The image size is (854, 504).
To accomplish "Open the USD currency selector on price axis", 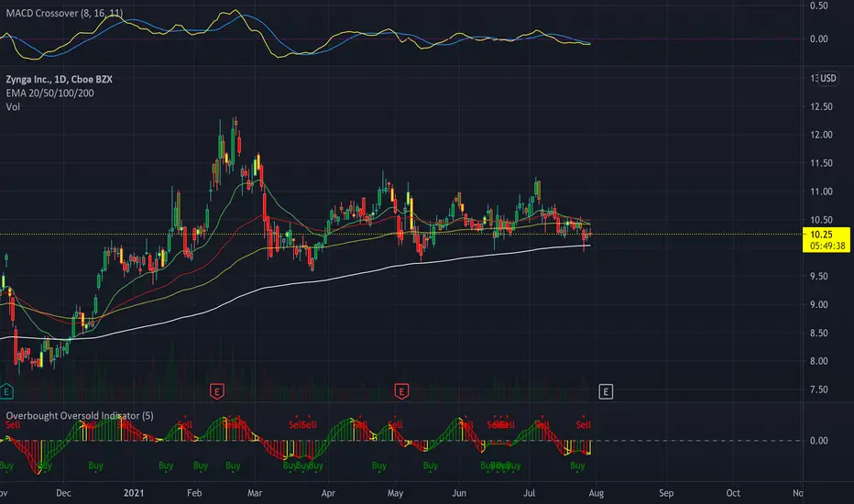I will click(828, 79).
